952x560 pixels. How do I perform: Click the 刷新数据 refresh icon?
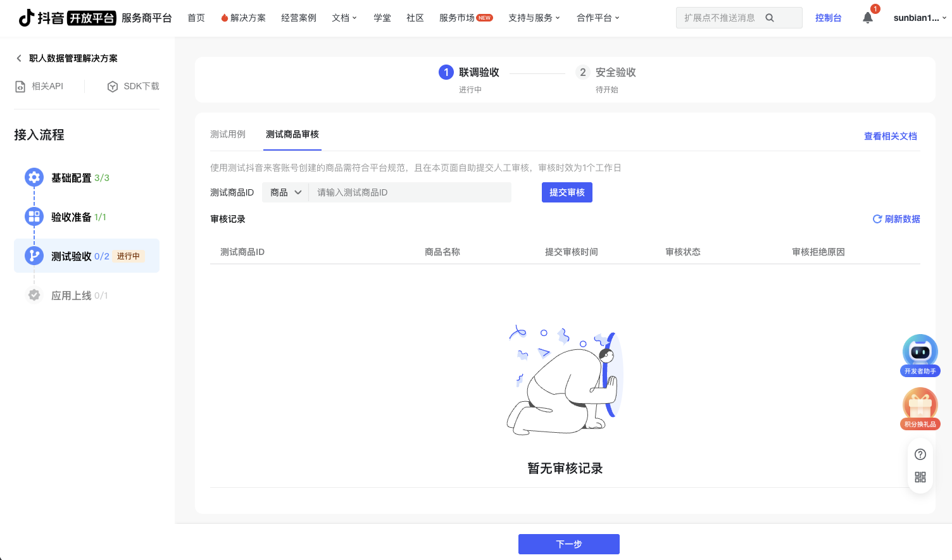tap(877, 219)
